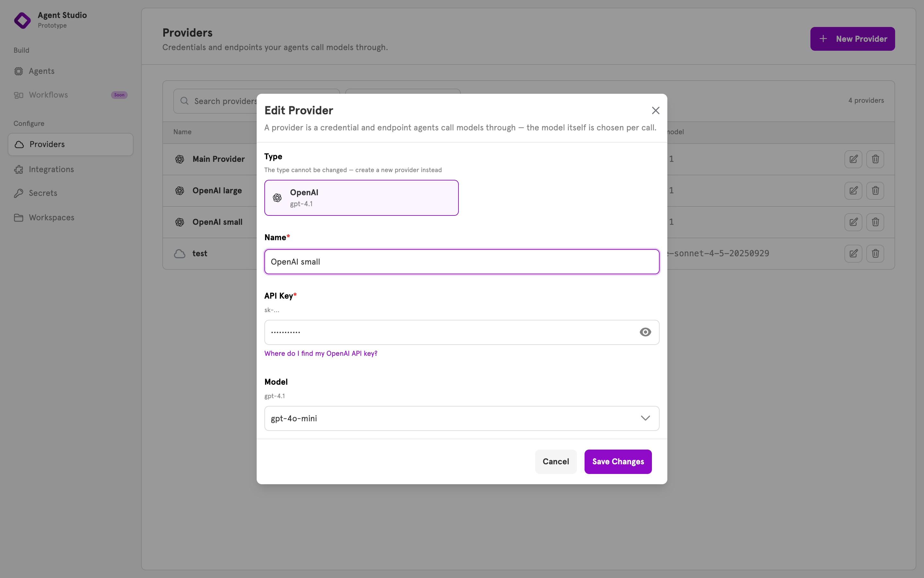Click the Name column header
Screen dimensions: 924x578
[182, 132]
